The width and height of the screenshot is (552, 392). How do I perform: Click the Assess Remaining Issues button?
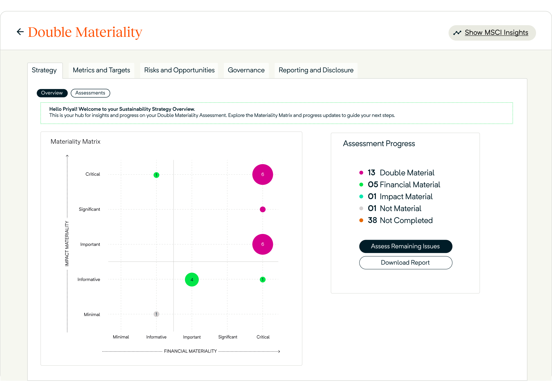click(x=405, y=246)
